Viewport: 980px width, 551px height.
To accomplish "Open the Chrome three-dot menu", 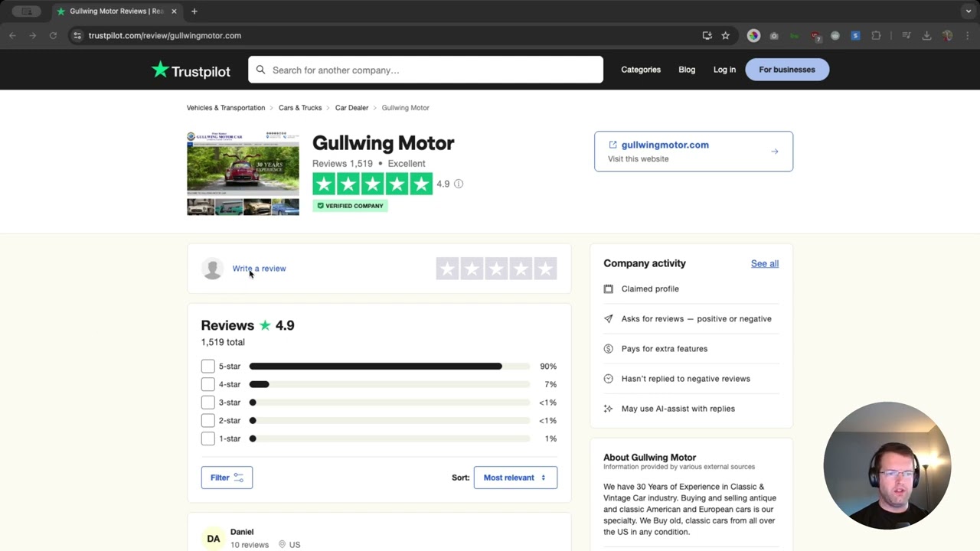I will point(967,35).
